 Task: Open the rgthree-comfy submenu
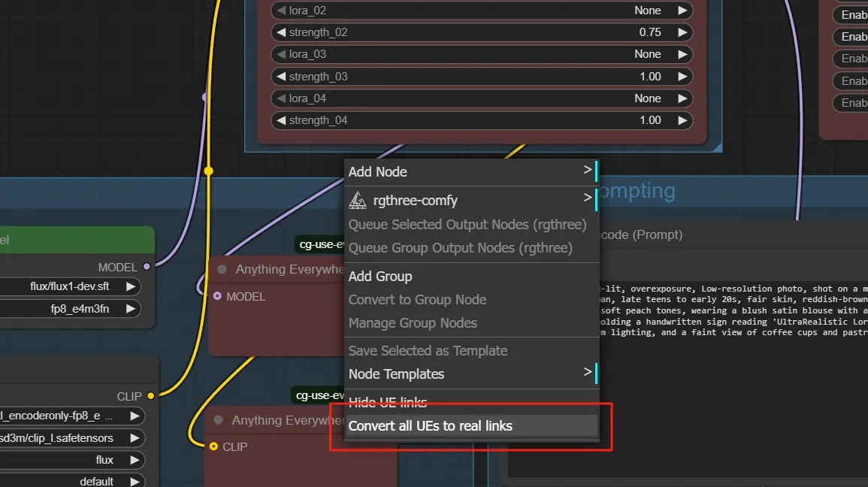472,201
